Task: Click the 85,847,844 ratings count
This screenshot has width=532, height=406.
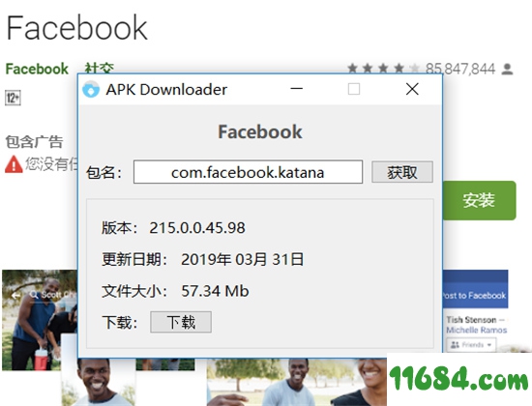Action: click(460, 70)
